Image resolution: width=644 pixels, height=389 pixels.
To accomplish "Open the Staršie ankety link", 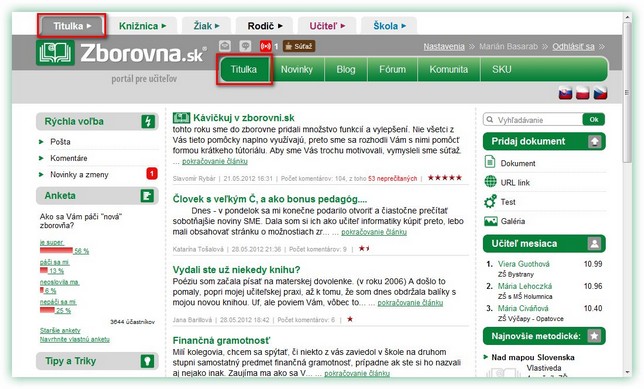I will (x=60, y=330).
